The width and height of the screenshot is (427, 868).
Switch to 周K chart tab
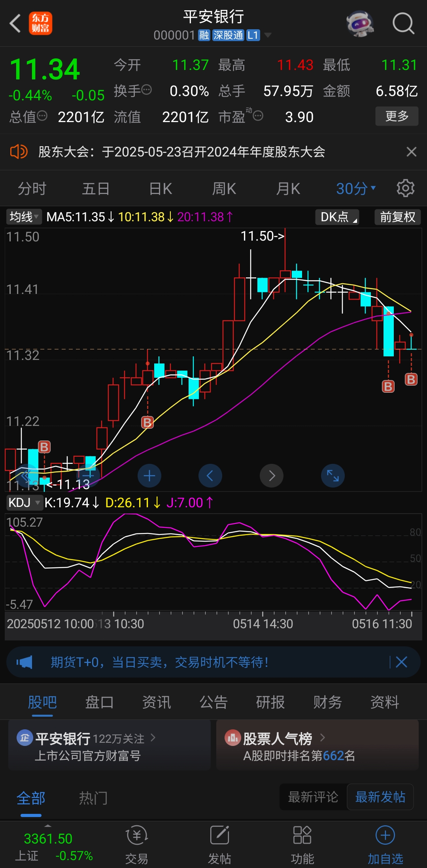click(224, 189)
